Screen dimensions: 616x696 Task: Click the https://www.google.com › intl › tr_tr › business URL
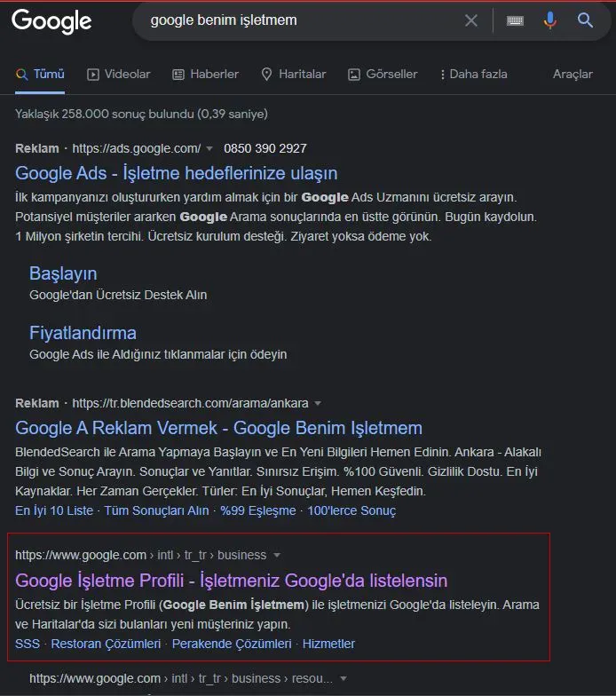coord(140,555)
